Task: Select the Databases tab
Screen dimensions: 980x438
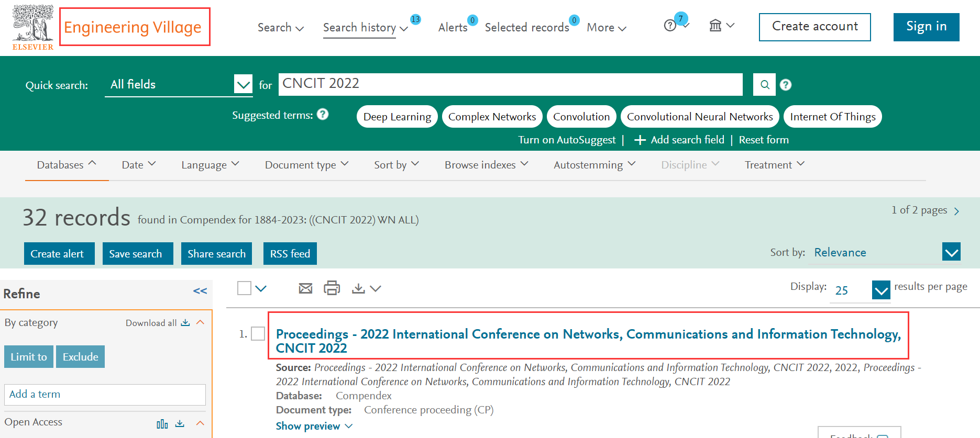Action: [x=67, y=165]
